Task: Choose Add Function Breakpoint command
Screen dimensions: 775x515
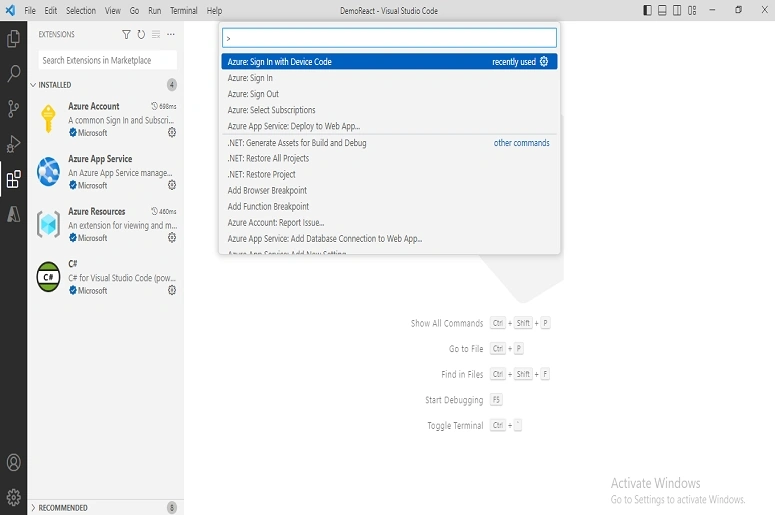Action: [x=389, y=207]
